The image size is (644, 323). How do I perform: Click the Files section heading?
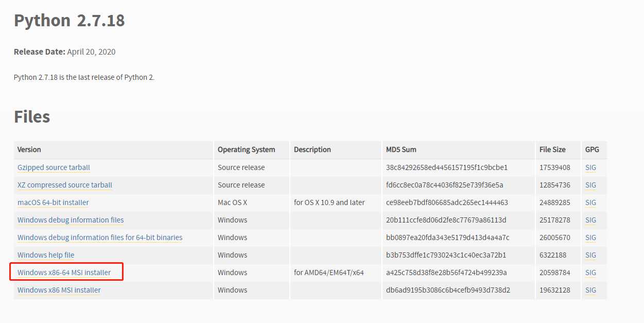pyautogui.click(x=32, y=117)
